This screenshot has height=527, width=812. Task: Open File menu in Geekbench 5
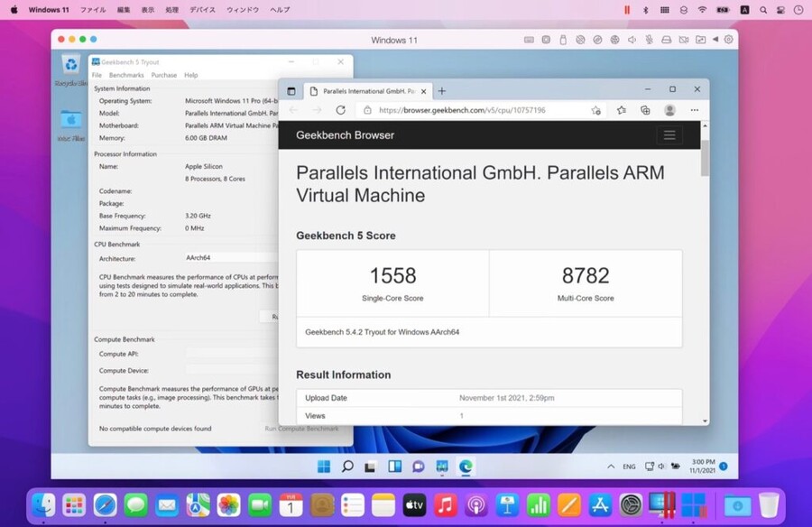pyautogui.click(x=97, y=75)
